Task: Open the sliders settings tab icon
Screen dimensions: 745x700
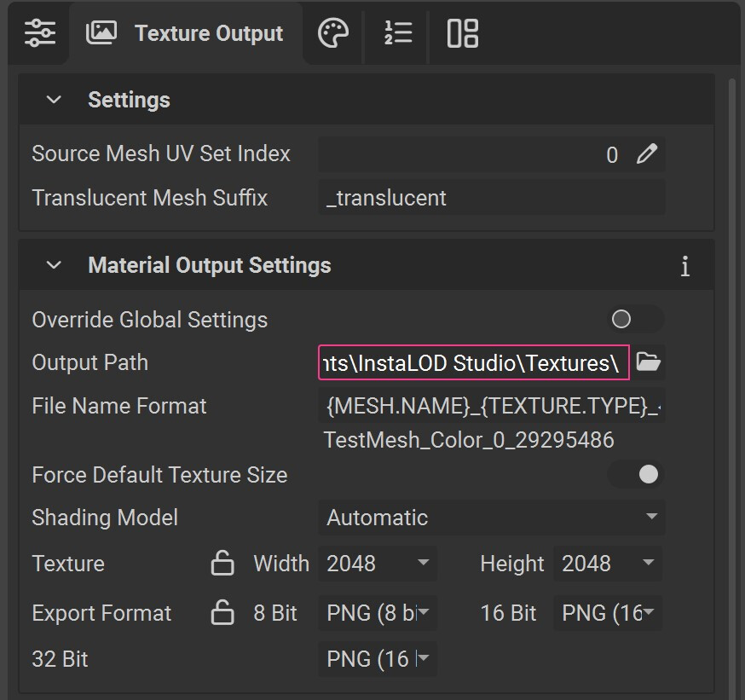Action: (x=39, y=33)
